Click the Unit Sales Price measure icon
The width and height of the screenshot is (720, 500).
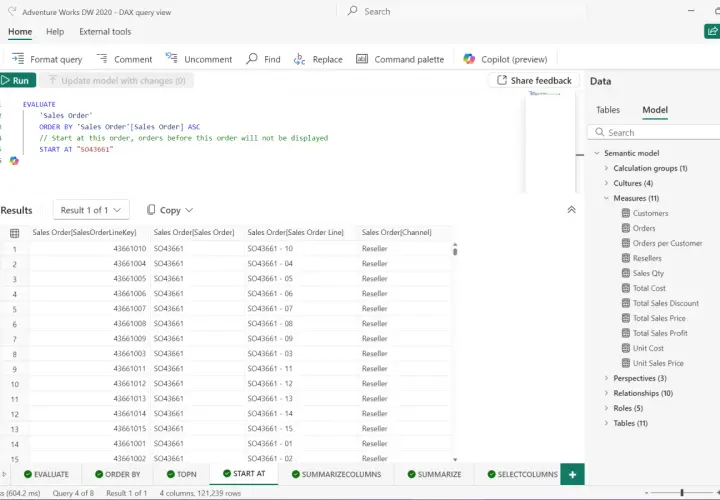[625, 363]
